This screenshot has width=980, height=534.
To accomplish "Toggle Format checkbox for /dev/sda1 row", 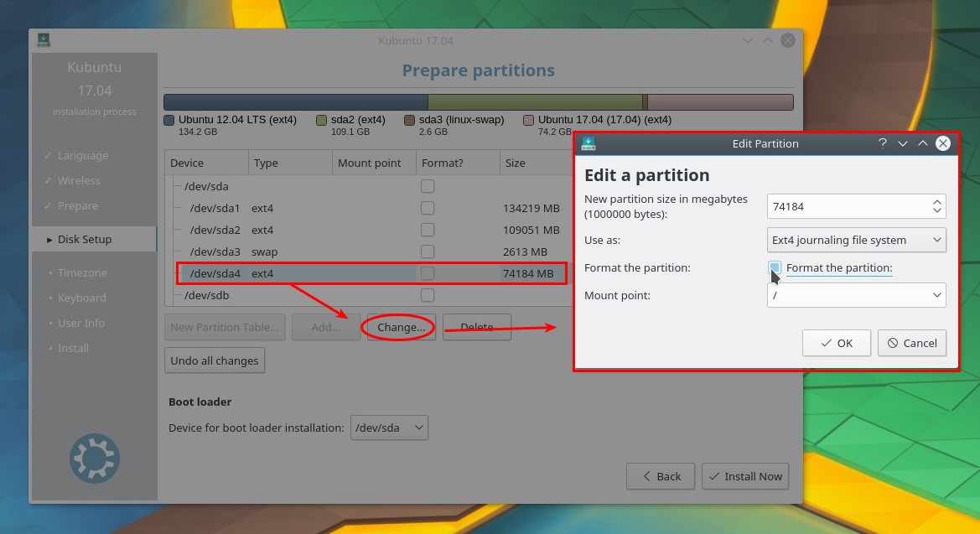I will point(428,208).
